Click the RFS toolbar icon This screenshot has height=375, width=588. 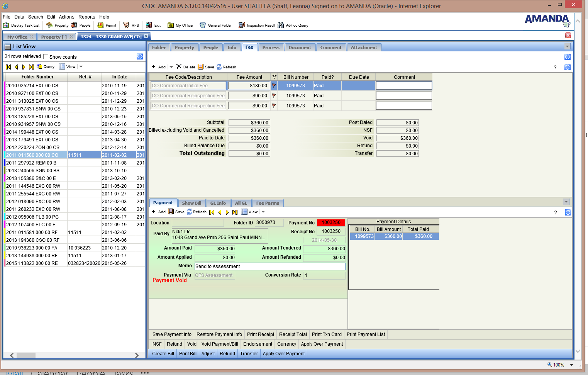click(x=126, y=25)
